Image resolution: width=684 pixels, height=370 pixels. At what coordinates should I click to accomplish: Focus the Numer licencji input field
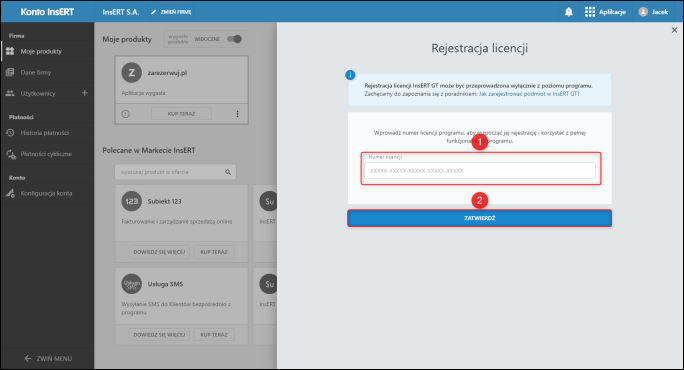coord(480,171)
